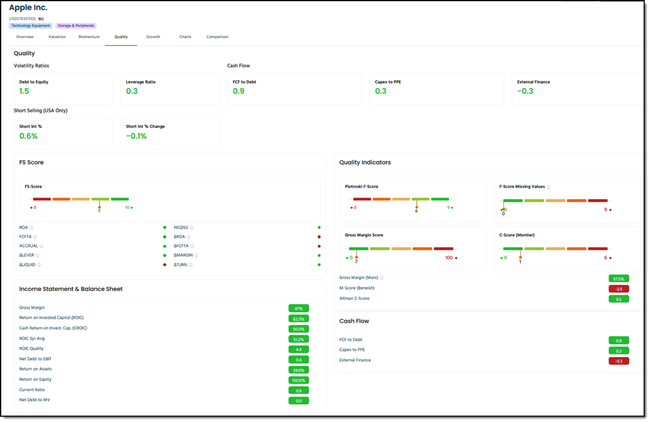
Task: Click the 'Altman Z-Score' label
Action: click(354, 298)
